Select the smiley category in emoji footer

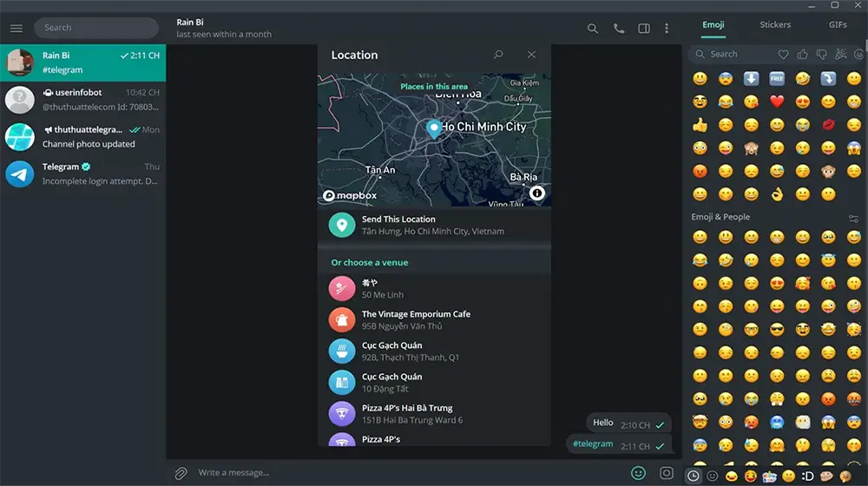pyautogui.click(x=713, y=476)
